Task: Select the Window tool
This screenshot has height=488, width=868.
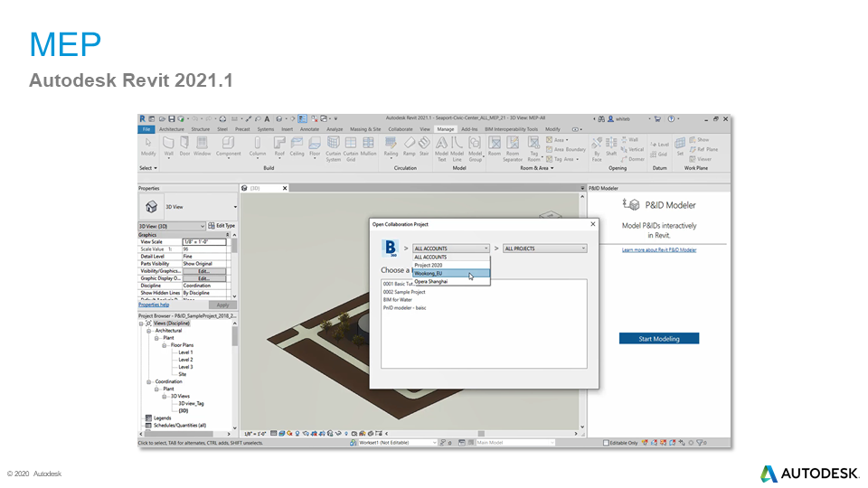Action: tap(202, 146)
